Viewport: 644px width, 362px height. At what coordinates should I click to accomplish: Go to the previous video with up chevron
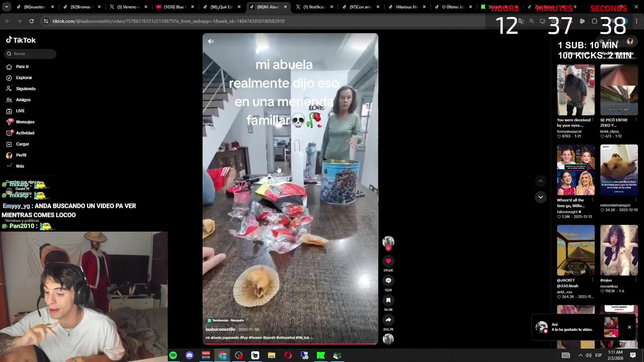[540, 181]
